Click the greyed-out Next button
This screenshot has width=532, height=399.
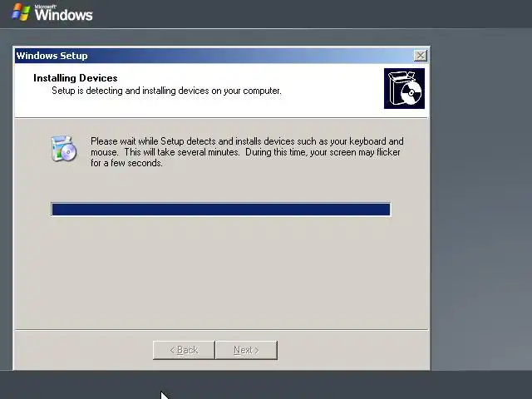[246, 350]
